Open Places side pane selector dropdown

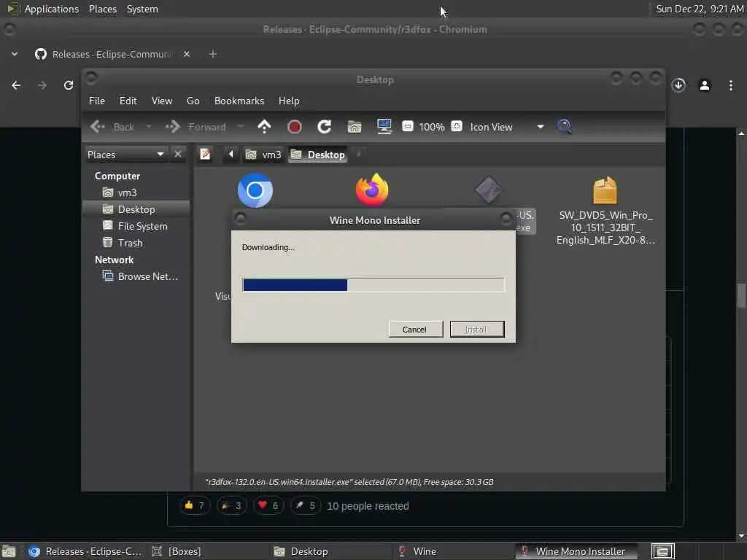(x=125, y=155)
